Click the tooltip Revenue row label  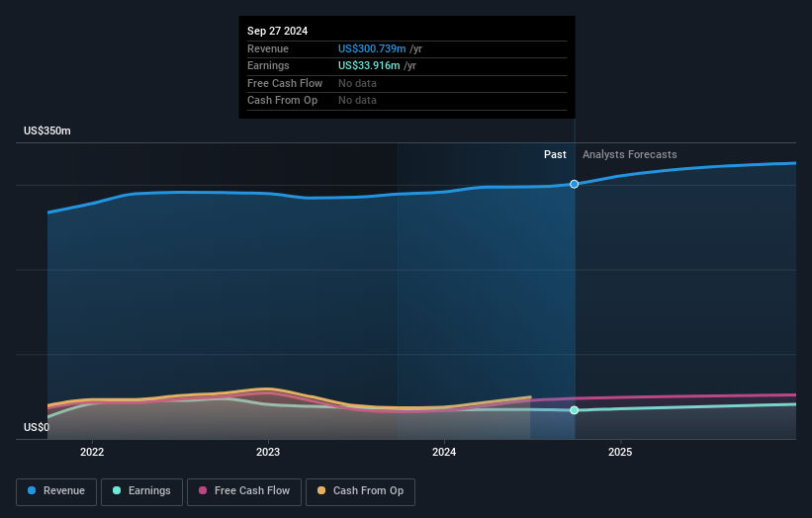(x=268, y=48)
